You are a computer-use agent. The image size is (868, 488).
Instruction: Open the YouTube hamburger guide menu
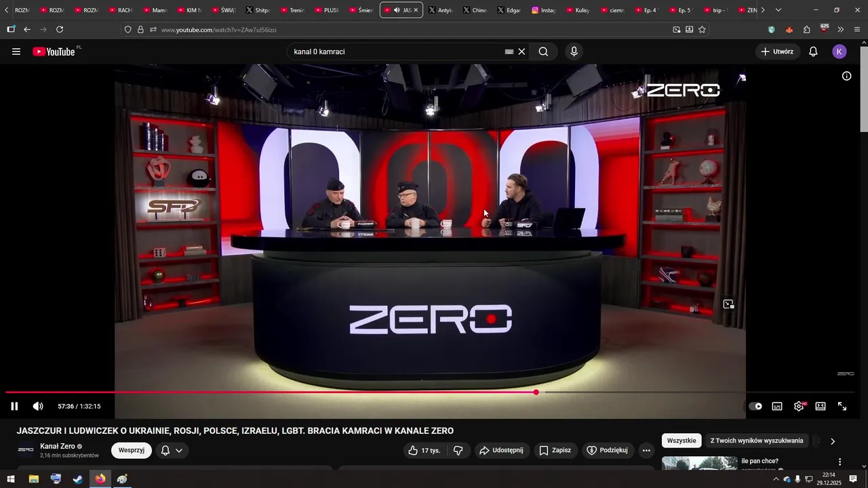point(16,52)
